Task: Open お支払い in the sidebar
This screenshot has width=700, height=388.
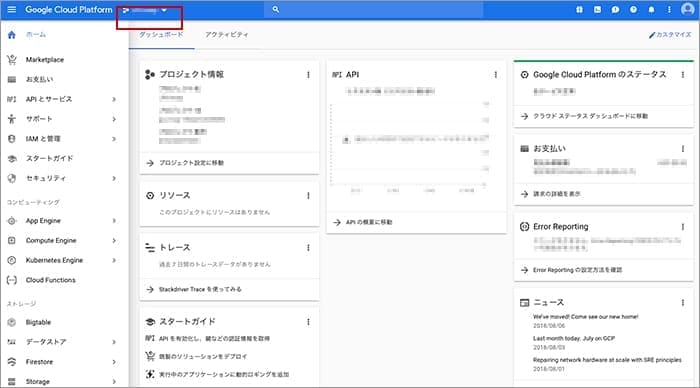Action: (x=39, y=79)
